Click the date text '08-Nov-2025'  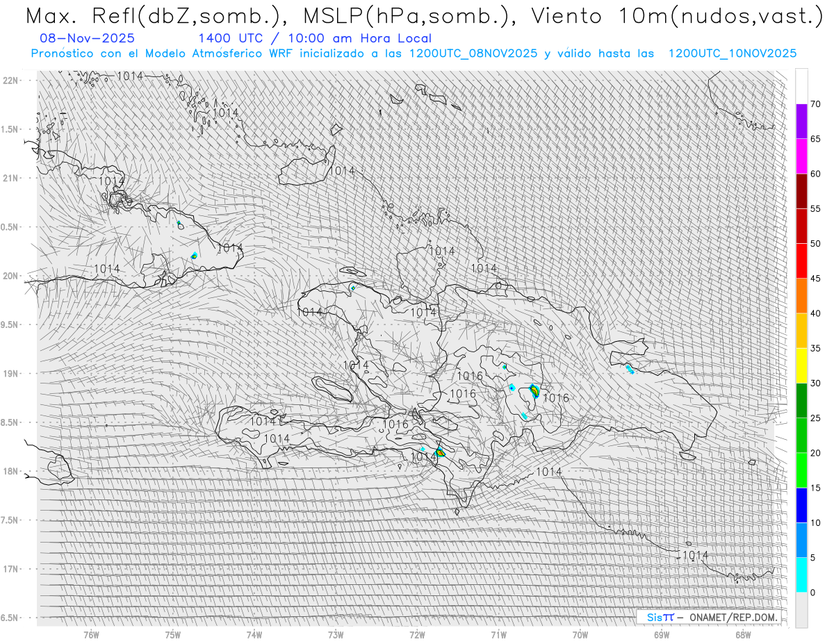[88, 39]
